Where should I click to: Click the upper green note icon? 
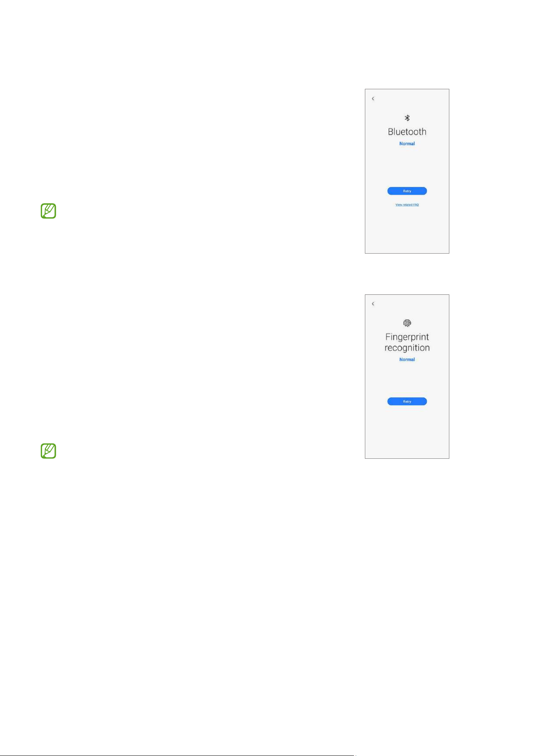48,211
